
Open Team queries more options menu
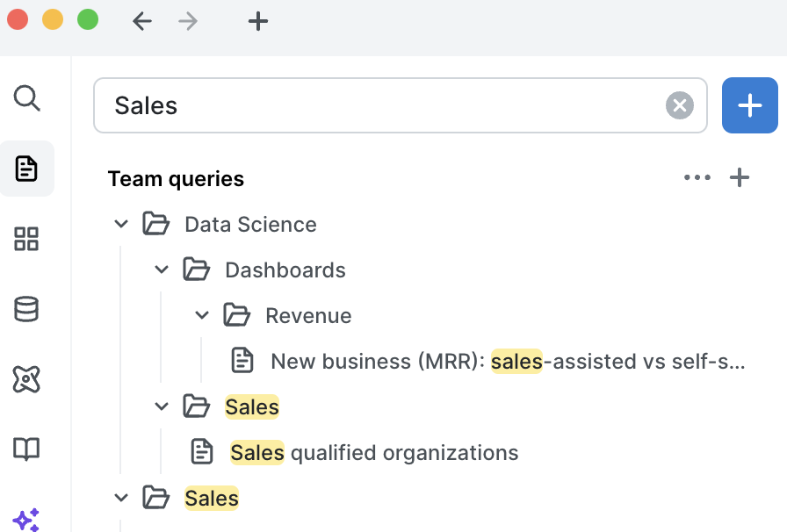click(697, 178)
